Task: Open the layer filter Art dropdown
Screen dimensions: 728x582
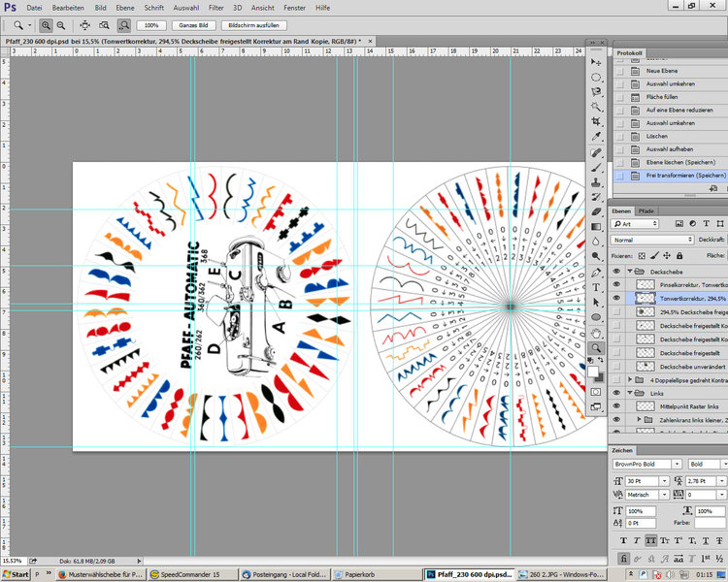Action: (x=635, y=224)
